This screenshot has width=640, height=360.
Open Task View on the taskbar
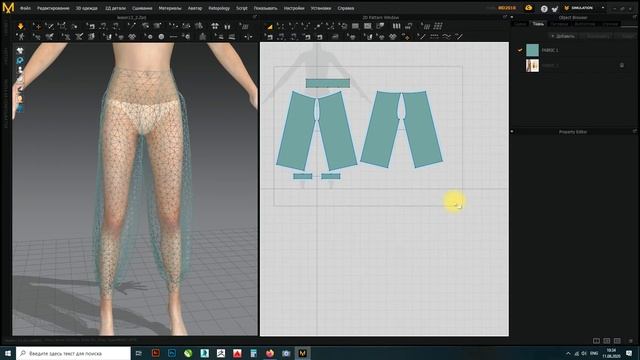(138, 353)
